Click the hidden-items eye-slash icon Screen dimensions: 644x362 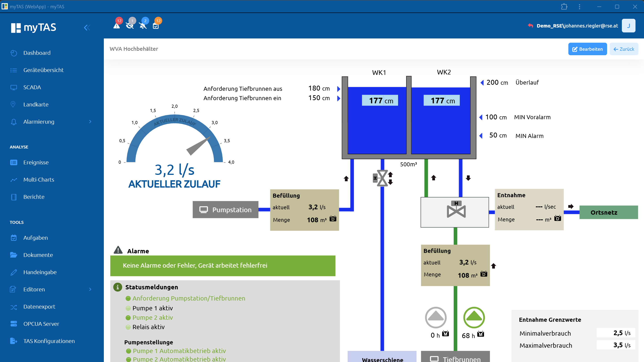coord(130,25)
